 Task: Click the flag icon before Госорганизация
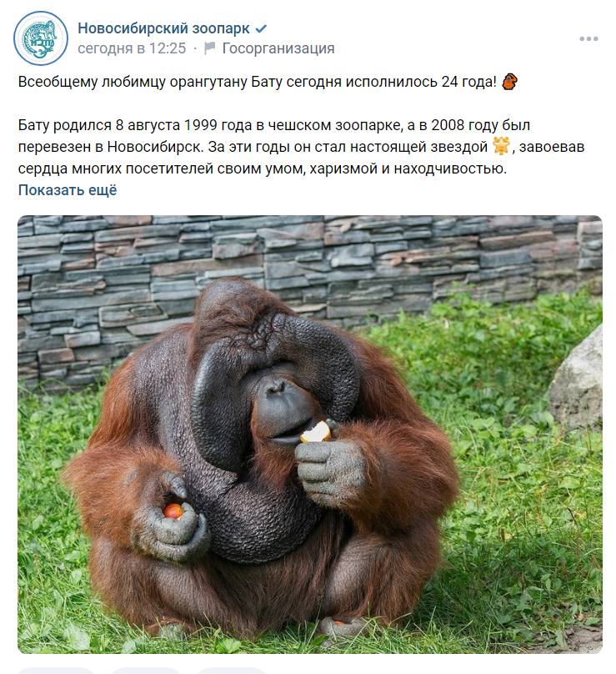tap(210, 48)
